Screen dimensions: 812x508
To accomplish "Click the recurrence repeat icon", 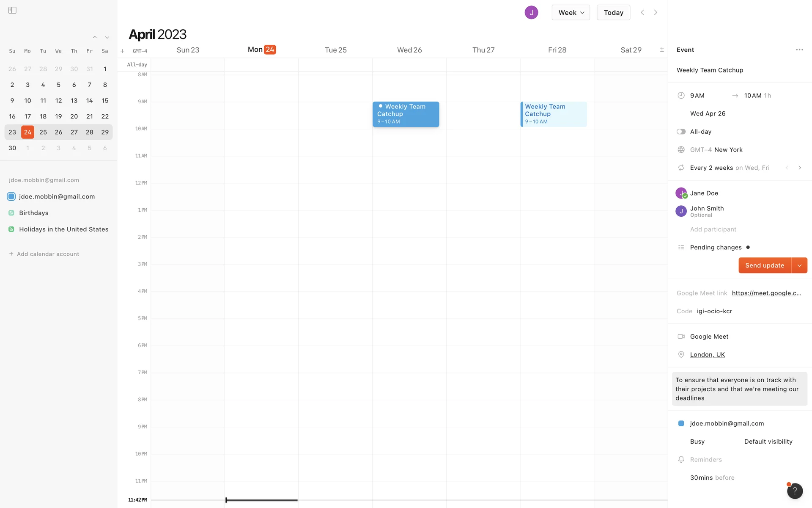I will pyautogui.click(x=681, y=168).
